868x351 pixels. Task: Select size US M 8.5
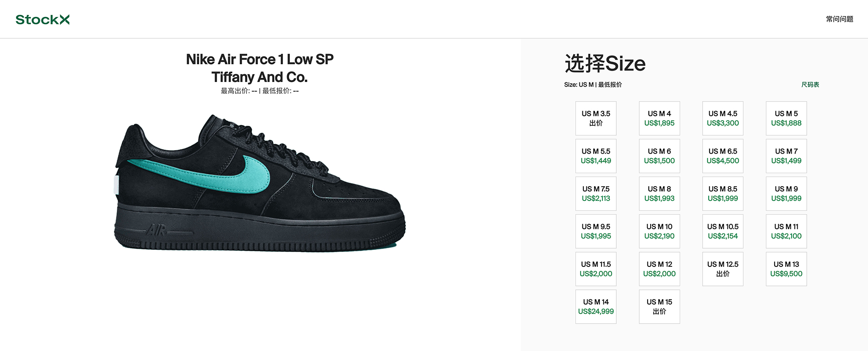pos(723,194)
